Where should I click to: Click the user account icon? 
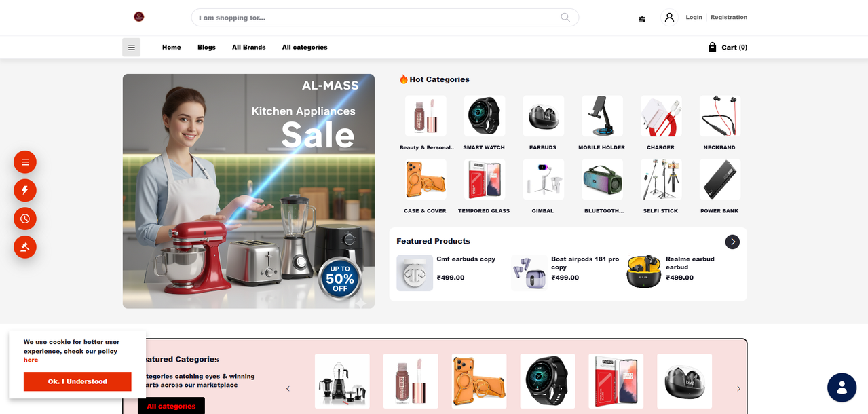tap(669, 18)
